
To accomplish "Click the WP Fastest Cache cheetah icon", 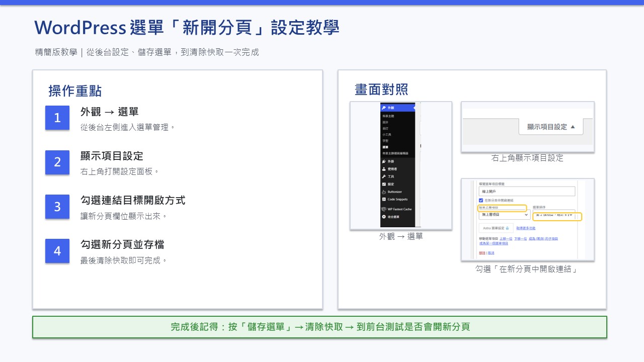I will (x=384, y=209).
